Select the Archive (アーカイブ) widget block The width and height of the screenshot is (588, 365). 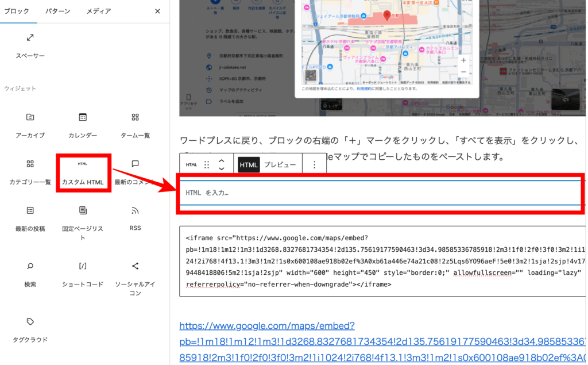[x=30, y=125]
